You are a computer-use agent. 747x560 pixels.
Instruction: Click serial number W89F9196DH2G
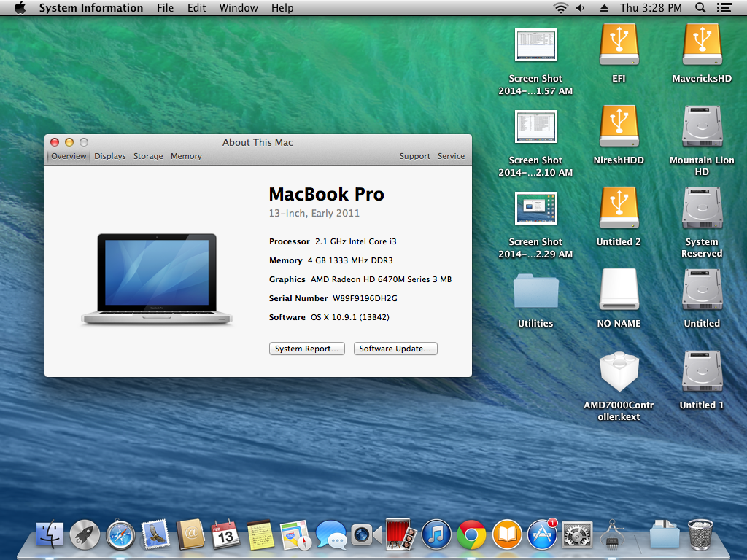coord(365,298)
